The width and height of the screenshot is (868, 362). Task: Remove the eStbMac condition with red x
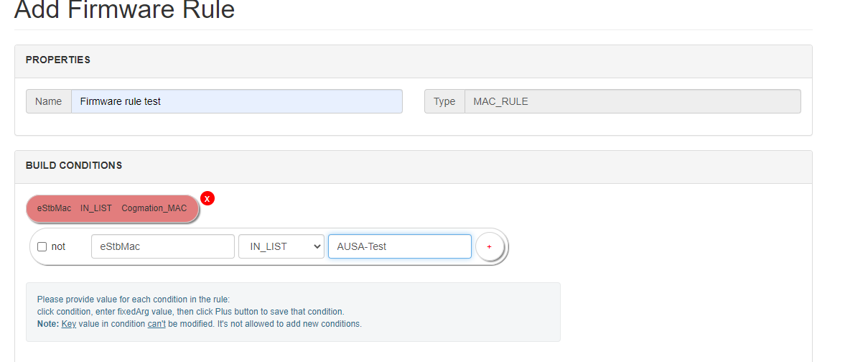(207, 198)
